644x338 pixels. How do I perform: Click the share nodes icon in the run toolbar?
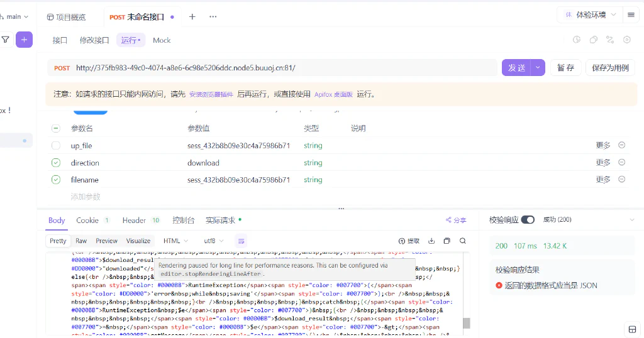(x=610, y=40)
